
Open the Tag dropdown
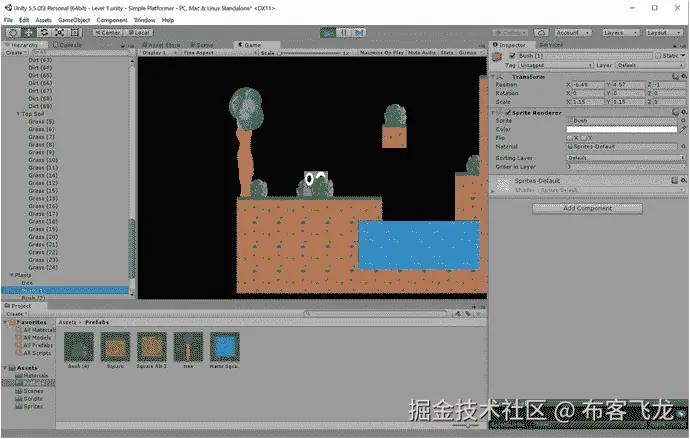click(x=555, y=65)
